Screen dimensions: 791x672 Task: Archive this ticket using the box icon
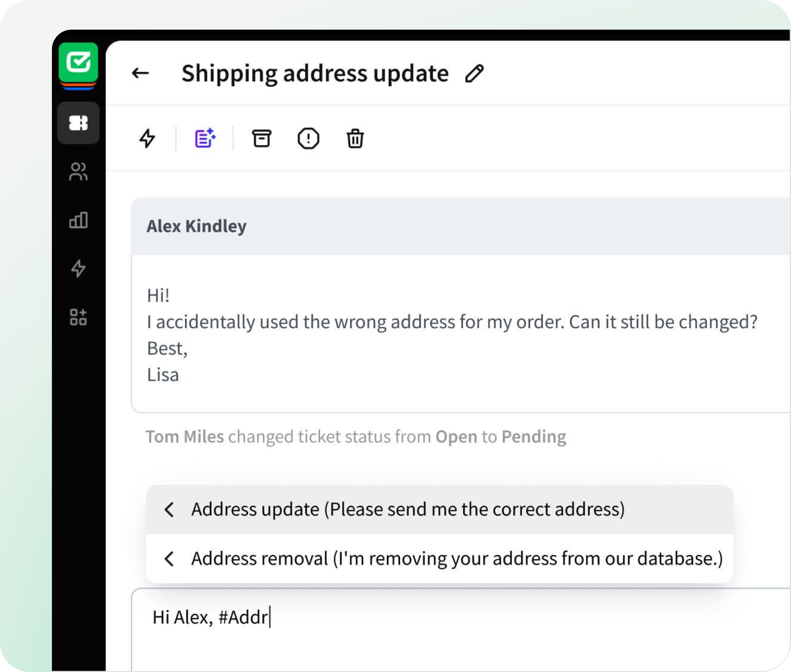[262, 138]
